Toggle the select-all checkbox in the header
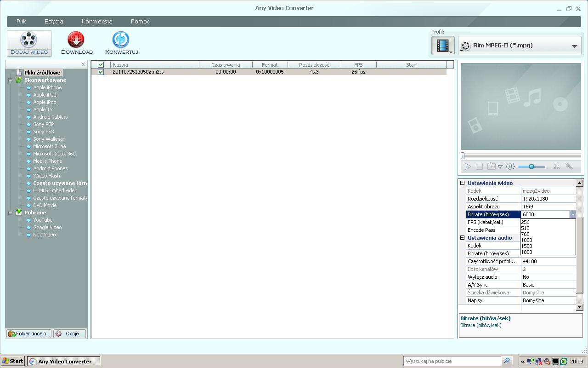This screenshot has height=368, width=588. (x=101, y=65)
